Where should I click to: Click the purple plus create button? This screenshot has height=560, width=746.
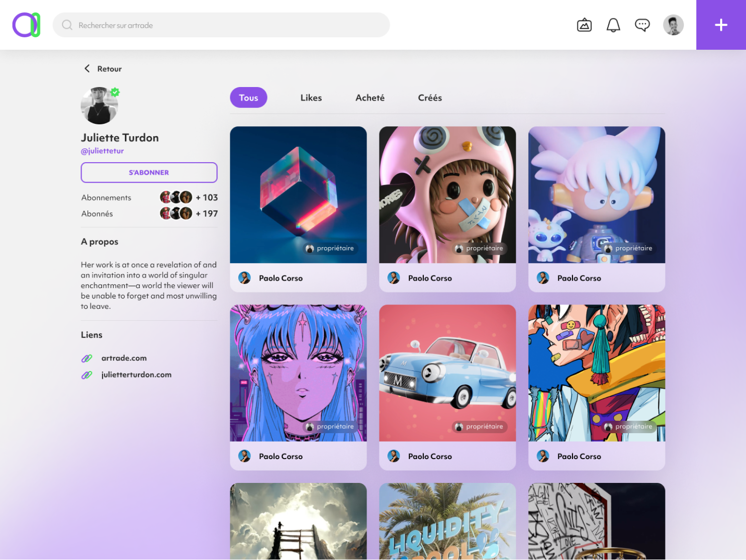click(721, 25)
